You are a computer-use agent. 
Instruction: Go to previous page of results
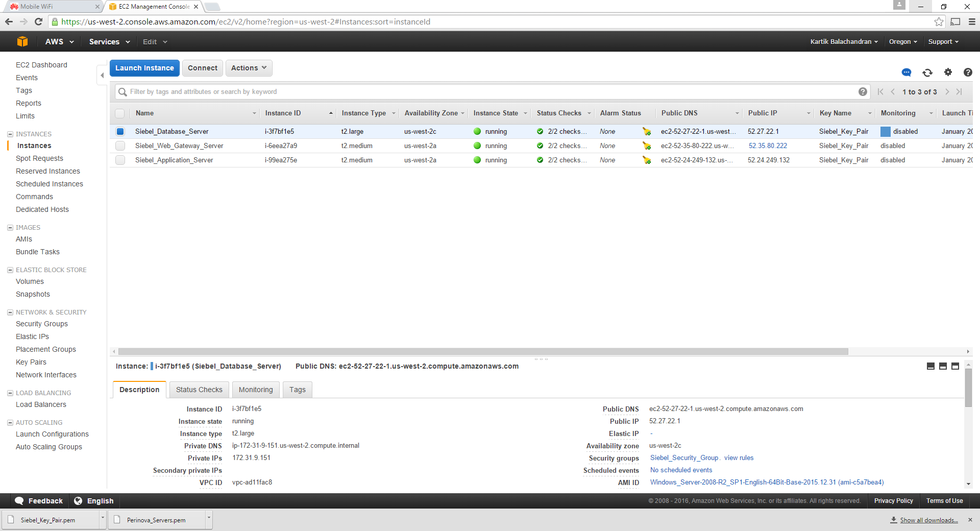pyautogui.click(x=893, y=92)
